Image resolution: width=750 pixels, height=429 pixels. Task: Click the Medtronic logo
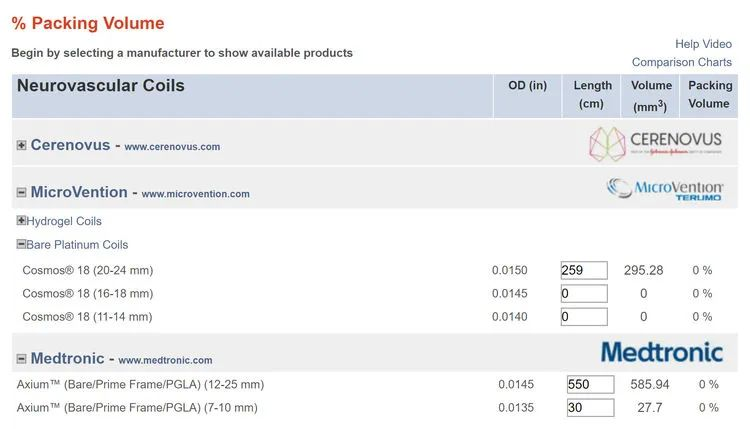click(662, 352)
